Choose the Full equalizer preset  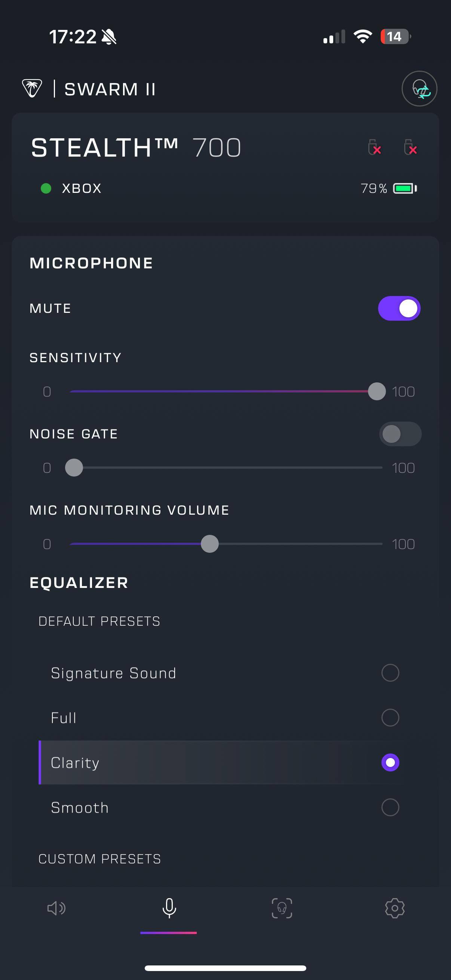point(390,718)
